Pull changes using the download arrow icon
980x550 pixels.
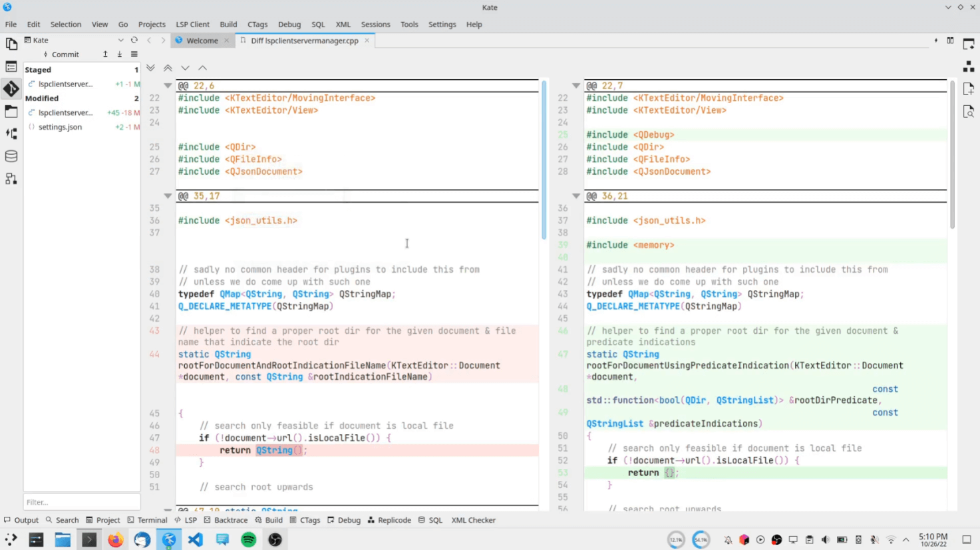[x=120, y=55]
